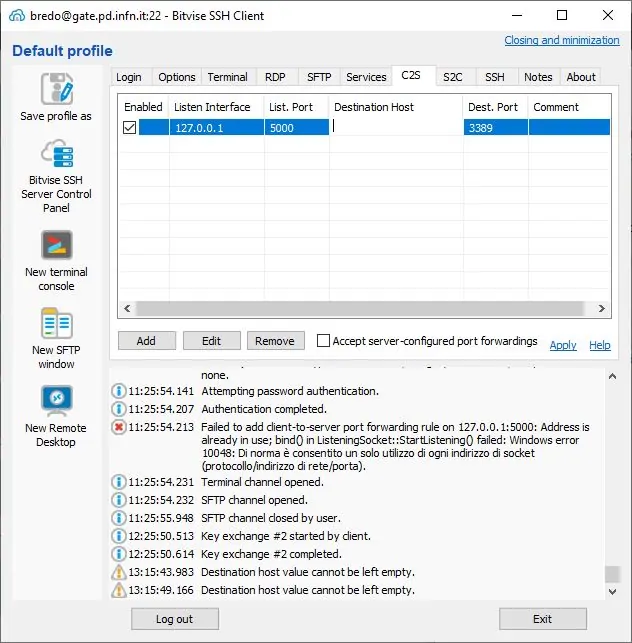Switch to the Services tab
632x643 pixels.
click(x=366, y=77)
